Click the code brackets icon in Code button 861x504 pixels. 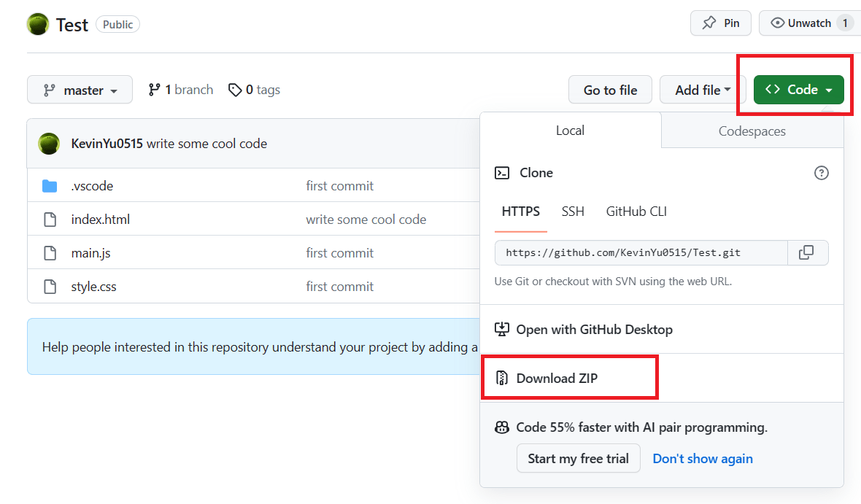(773, 89)
